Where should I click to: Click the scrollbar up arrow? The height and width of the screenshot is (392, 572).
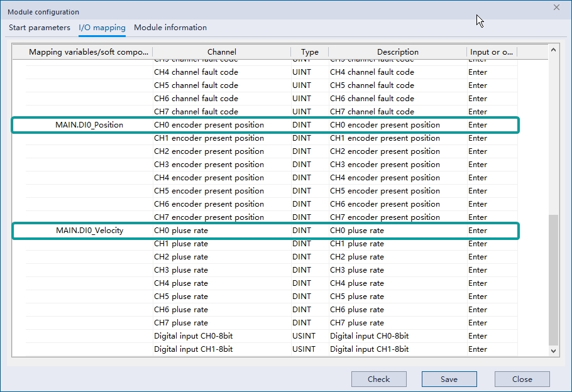[x=553, y=50]
